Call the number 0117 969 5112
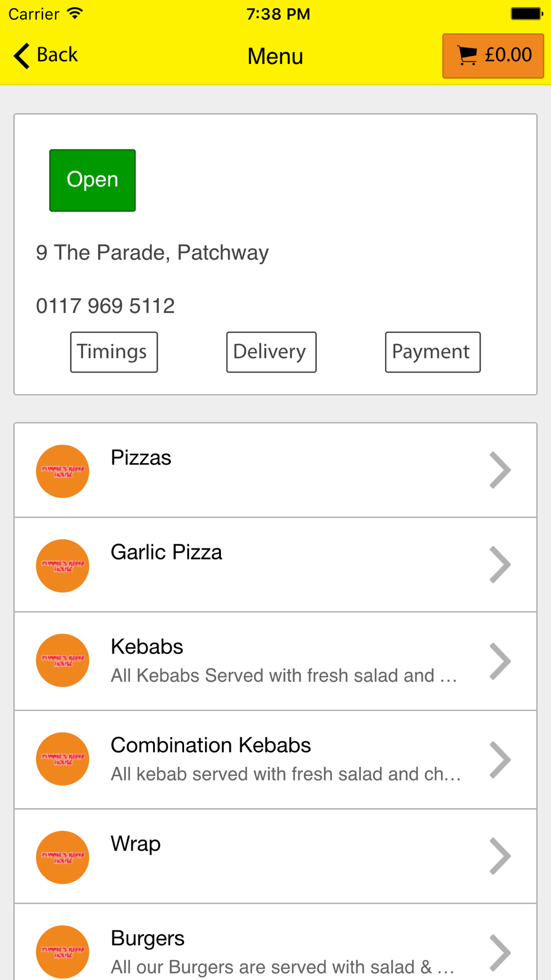This screenshot has width=551, height=980. coord(105,306)
